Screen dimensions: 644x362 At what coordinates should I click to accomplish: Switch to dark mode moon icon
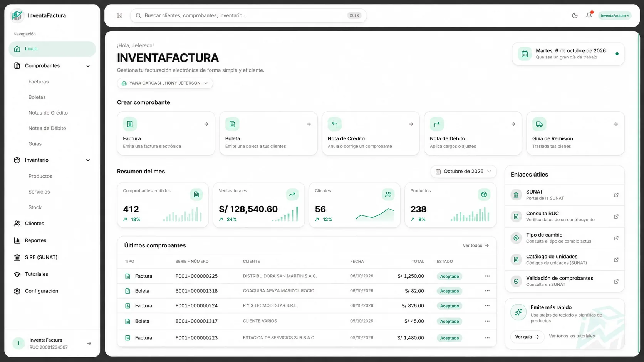575,15
